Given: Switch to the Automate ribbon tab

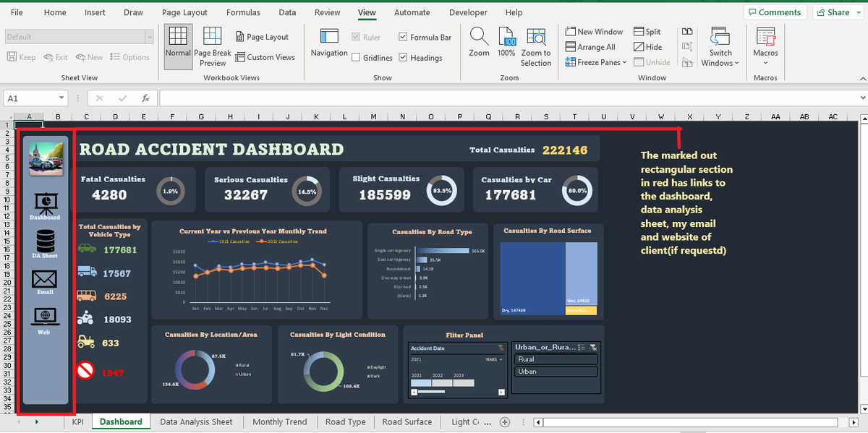Looking at the screenshot, I should click(x=412, y=12).
